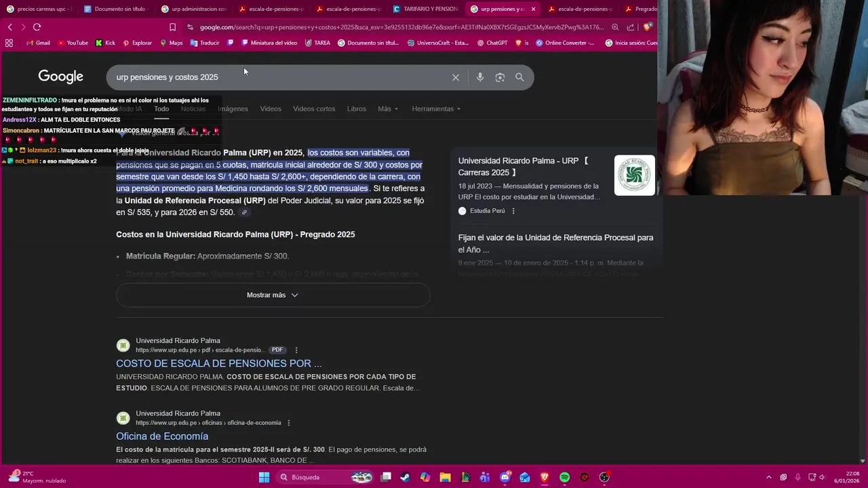The width and height of the screenshot is (868, 488).
Task: Close the urp pensiones y costos tab
Action: [x=533, y=9]
